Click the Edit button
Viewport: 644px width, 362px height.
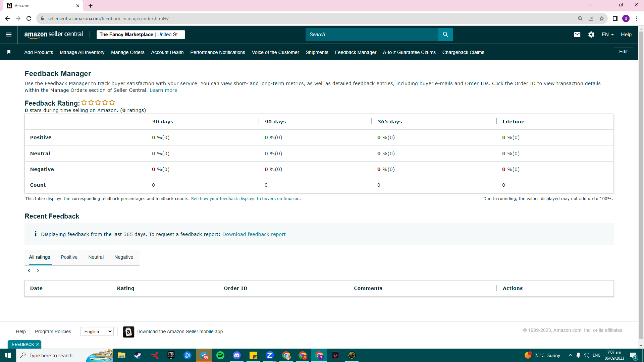[x=623, y=52]
